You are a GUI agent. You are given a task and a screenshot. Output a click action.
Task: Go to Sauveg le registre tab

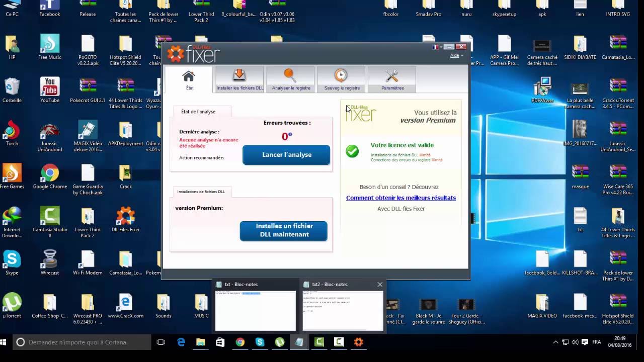342,79
